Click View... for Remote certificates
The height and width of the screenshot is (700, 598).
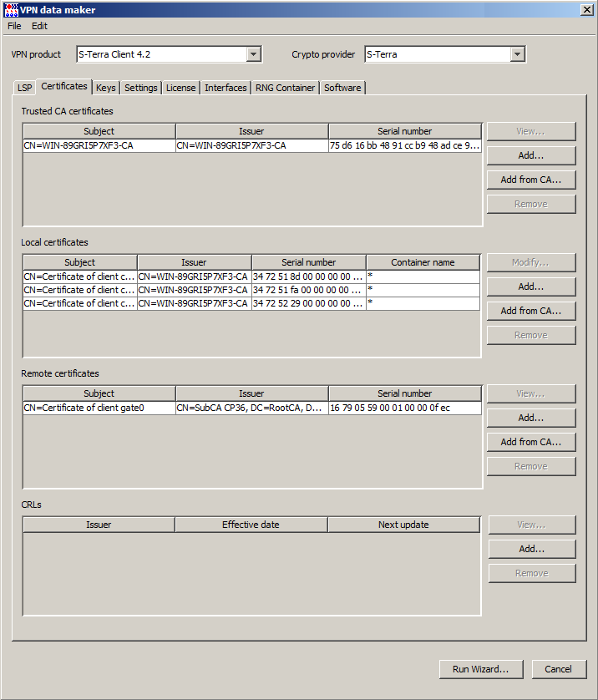click(531, 393)
